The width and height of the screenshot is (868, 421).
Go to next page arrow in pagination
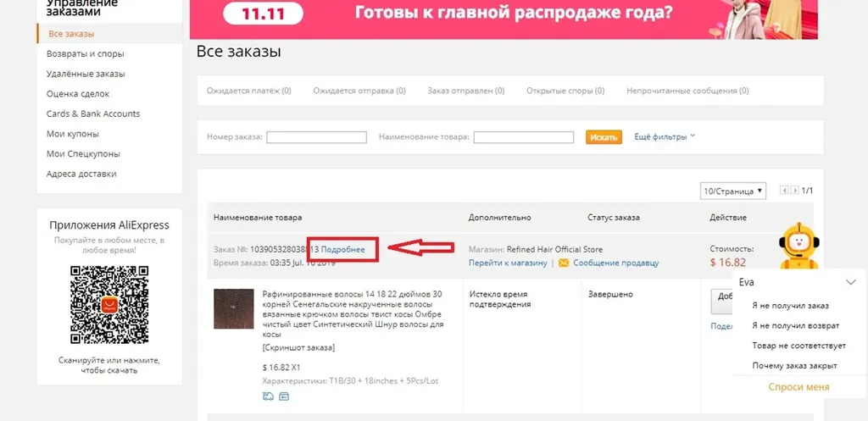794,191
